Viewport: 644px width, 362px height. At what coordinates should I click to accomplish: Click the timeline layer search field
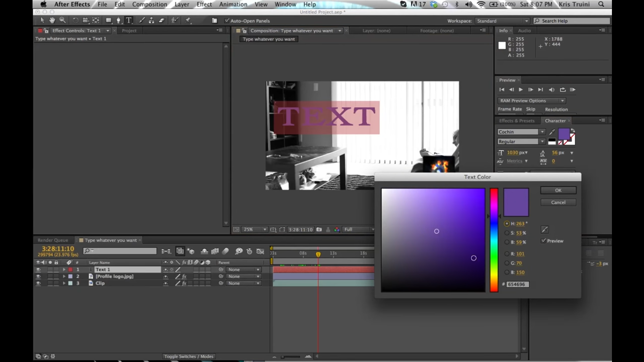click(x=120, y=251)
